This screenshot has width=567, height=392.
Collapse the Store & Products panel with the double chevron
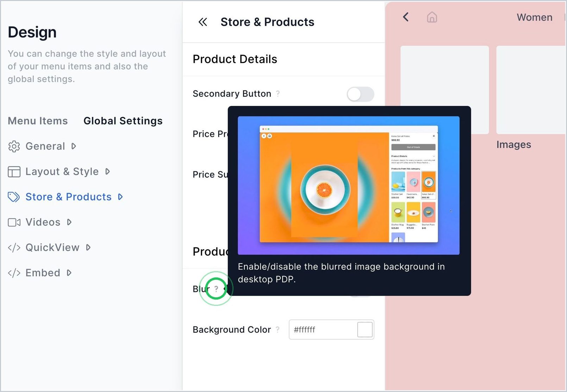pos(202,22)
